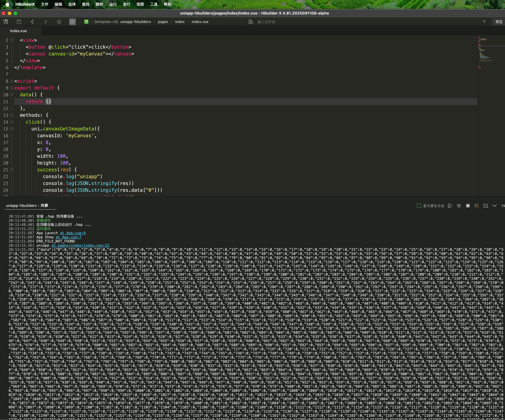505x420 pixels.
Task: Collapse the data() fold on line 10
Action: point(12,95)
